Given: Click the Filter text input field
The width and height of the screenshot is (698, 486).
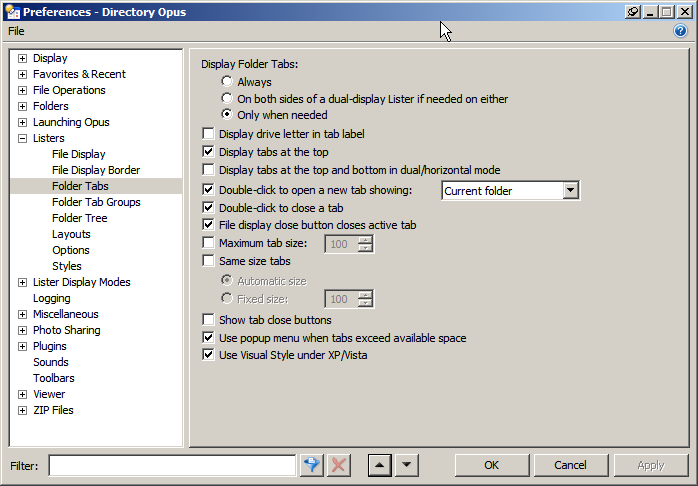Looking at the screenshot, I should coord(172,466).
